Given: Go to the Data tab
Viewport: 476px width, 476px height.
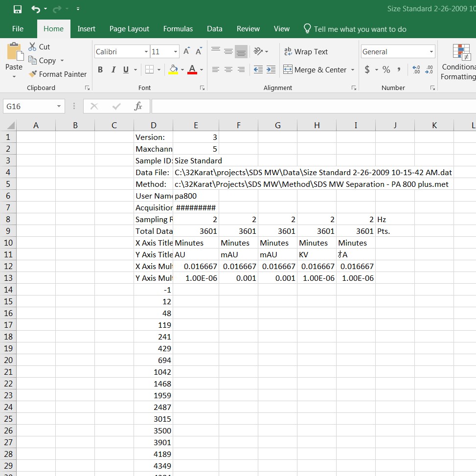Looking at the screenshot, I should (215, 29).
